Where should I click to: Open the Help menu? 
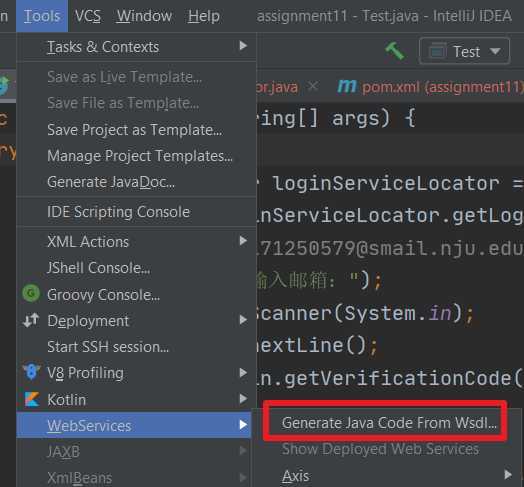(x=204, y=16)
